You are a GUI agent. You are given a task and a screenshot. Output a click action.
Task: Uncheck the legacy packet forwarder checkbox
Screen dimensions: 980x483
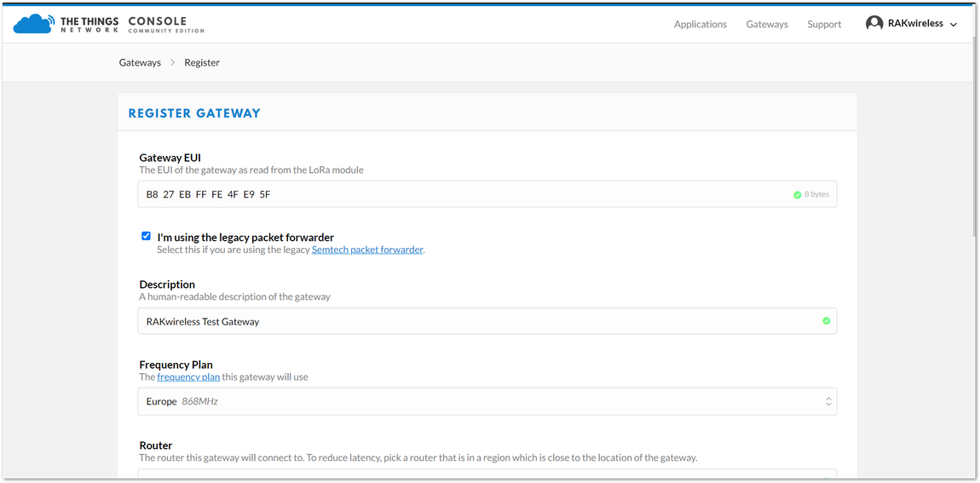[147, 236]
